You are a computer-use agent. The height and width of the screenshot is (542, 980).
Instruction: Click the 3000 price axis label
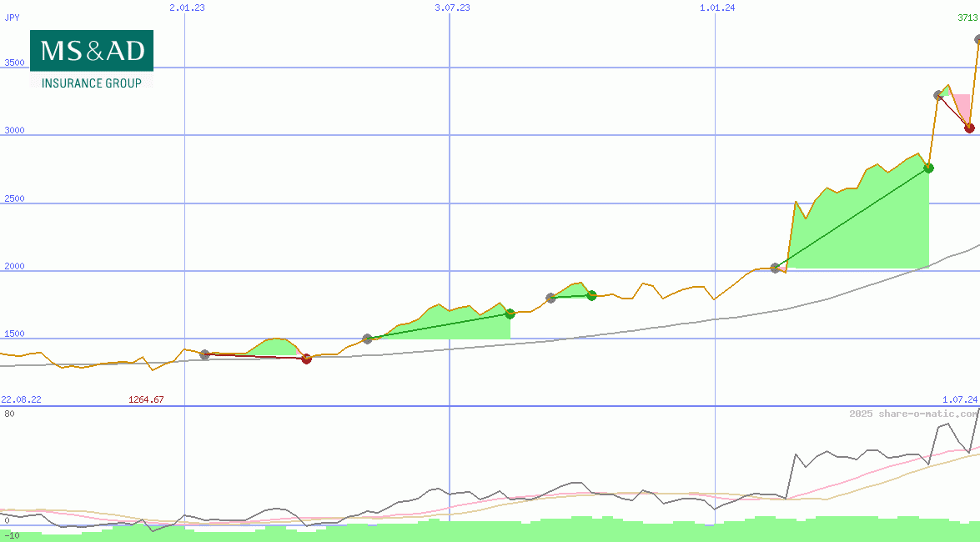[x=14, y=130]
